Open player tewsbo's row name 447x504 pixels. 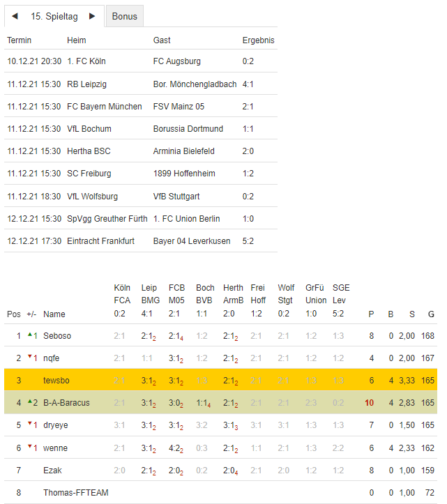[57, 381]
